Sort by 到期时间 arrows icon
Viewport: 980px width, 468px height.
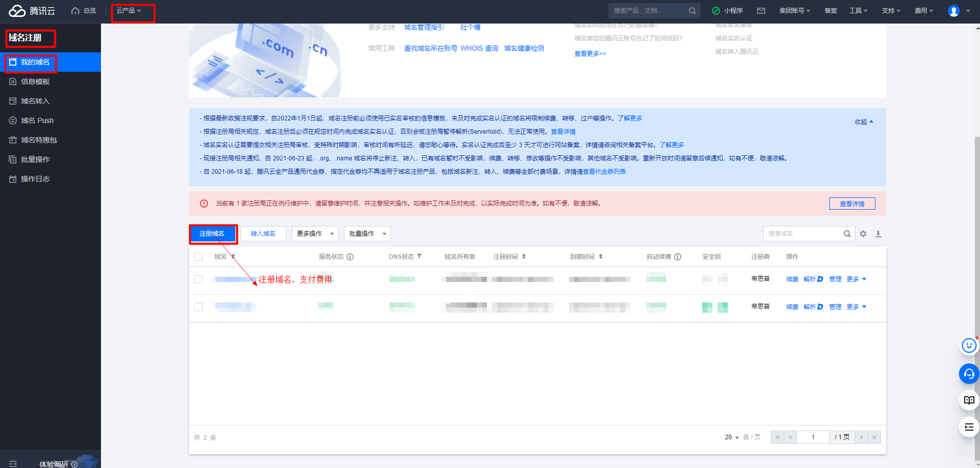click(601, 256)
